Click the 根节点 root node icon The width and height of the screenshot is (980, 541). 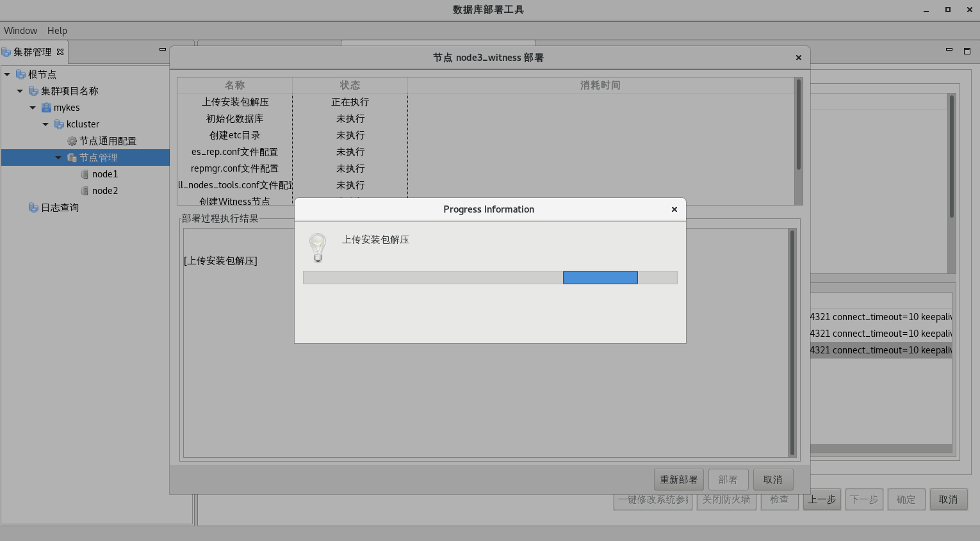coord(19,74)
